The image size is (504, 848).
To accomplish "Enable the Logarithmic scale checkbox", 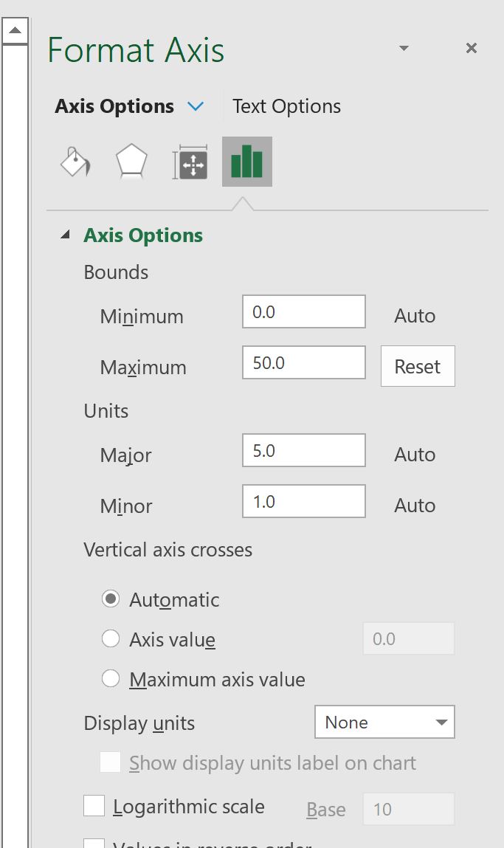I will click(94, 806).
